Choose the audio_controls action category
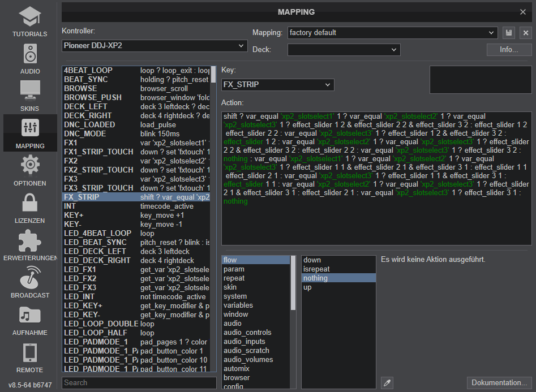Screen dimensions: 536x392 coord(256,333)
